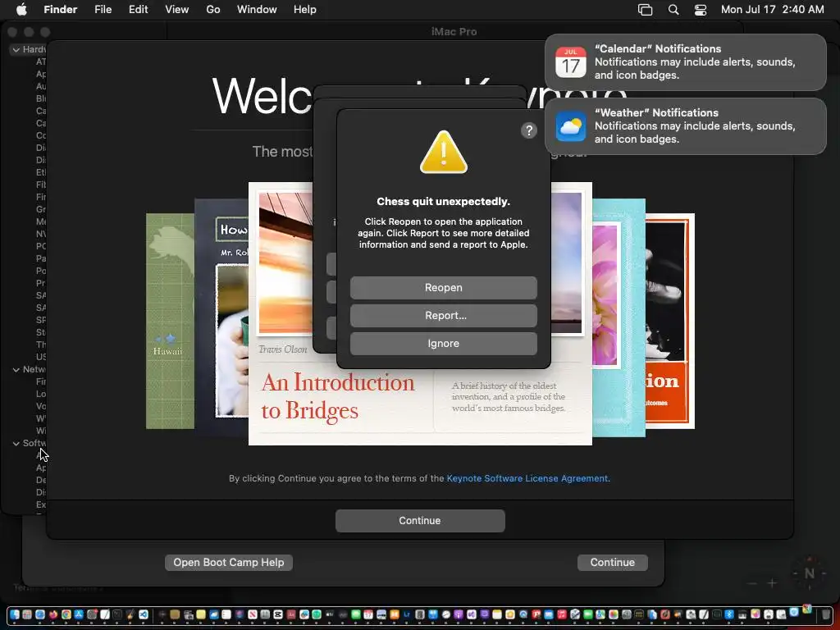Click the Weather Notifications banner

click(685, 126)
